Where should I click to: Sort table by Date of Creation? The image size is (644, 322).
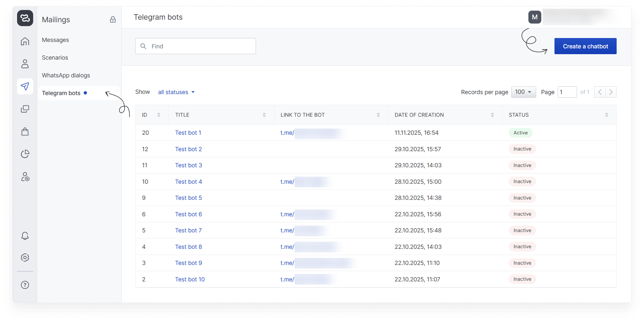pyautogui.click(x=492, y=115)
